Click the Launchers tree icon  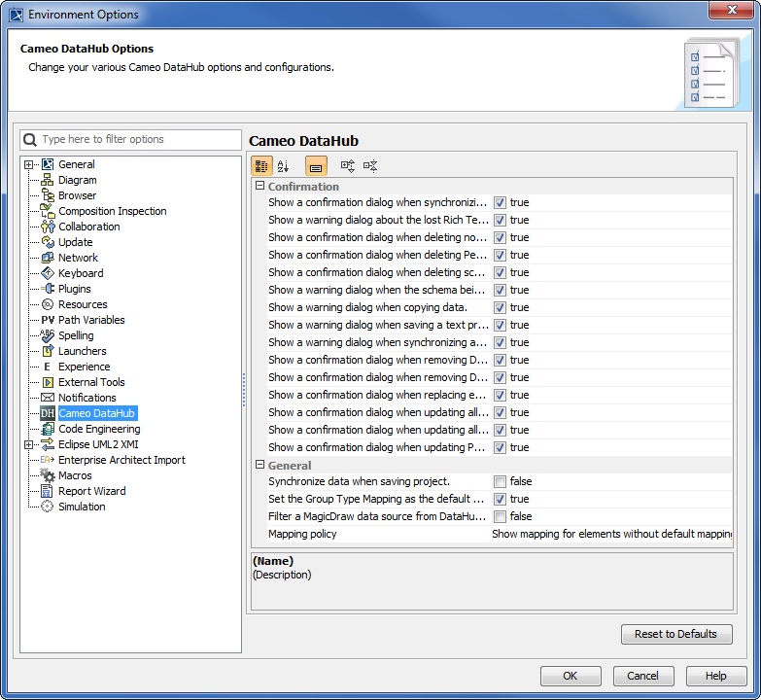47,351
